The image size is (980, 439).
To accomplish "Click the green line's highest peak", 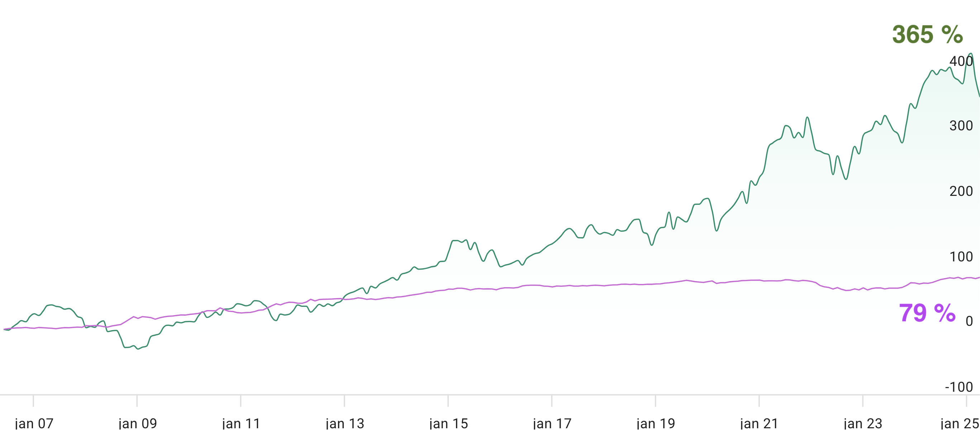I will (971, 54).
